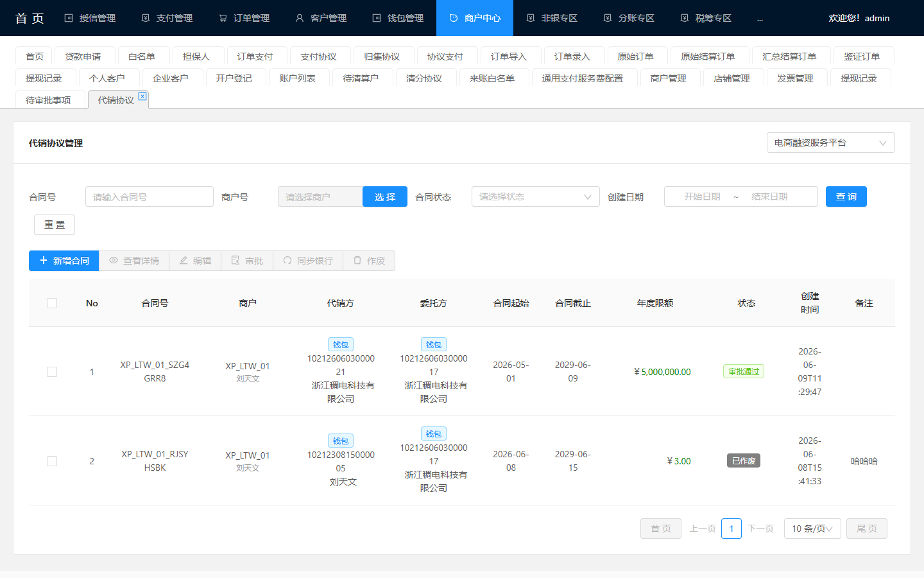This screenshot has width=924, height=578.
Task: Click the 查看详情 toolbar button
Action: click(134, 261)
